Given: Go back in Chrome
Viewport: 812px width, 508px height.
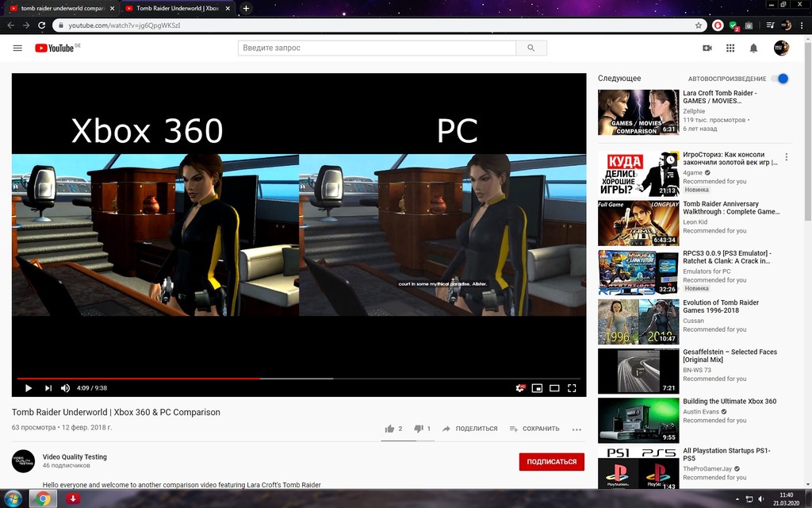Looking at the screenshot, I should coord(10,25).
